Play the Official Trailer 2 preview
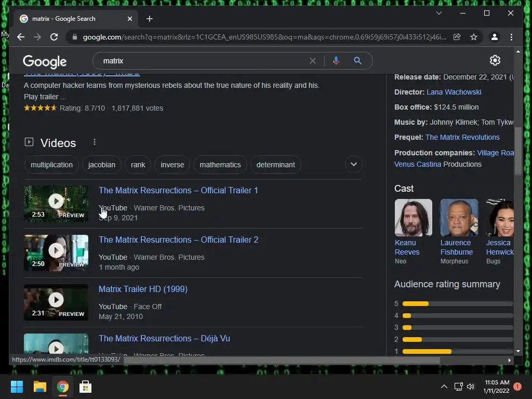 (x=56, y=253)
